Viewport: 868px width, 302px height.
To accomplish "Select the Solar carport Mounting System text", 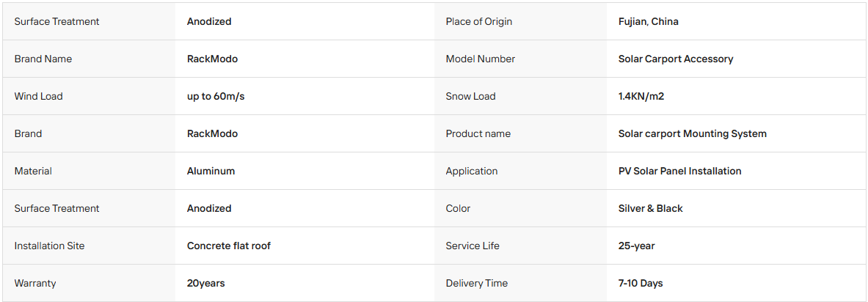I will (x=693, y=134).
